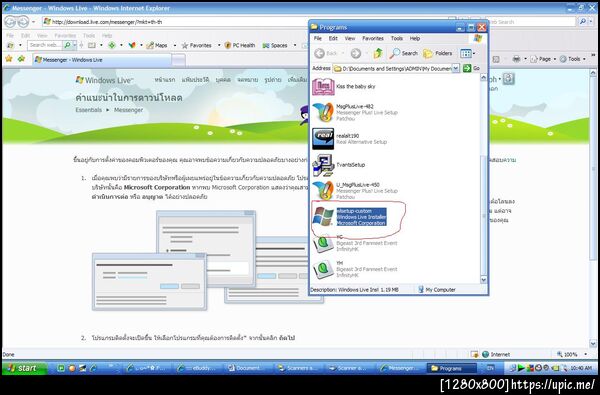Open Favorites Center yellow star icon
The image size is (600, 395).
click(9, 59)
